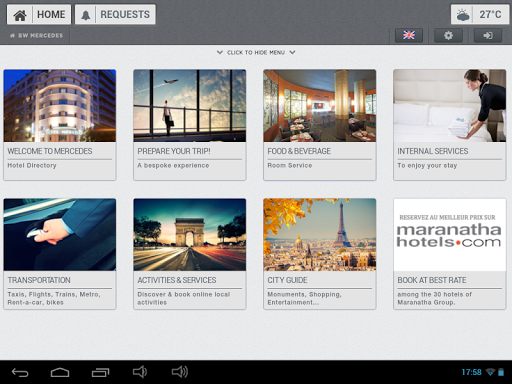
Task: Change language via UK flag button
Action: click(x=409, y=35)
